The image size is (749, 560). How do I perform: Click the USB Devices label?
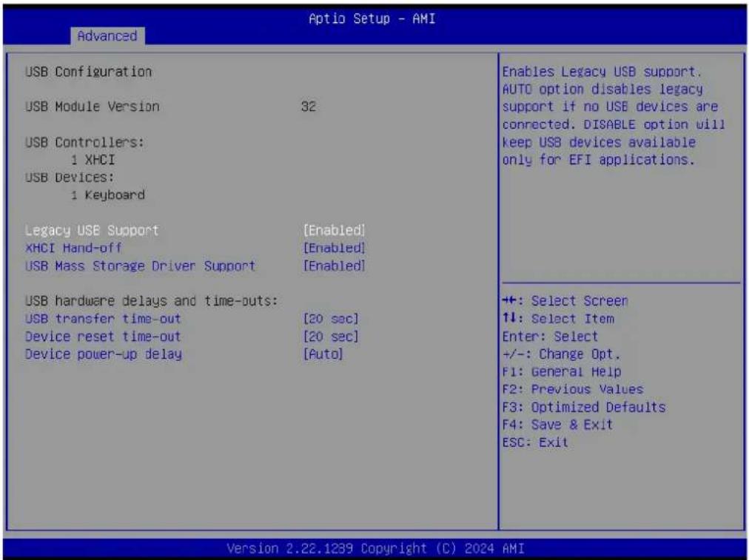[x=70, y=177]
